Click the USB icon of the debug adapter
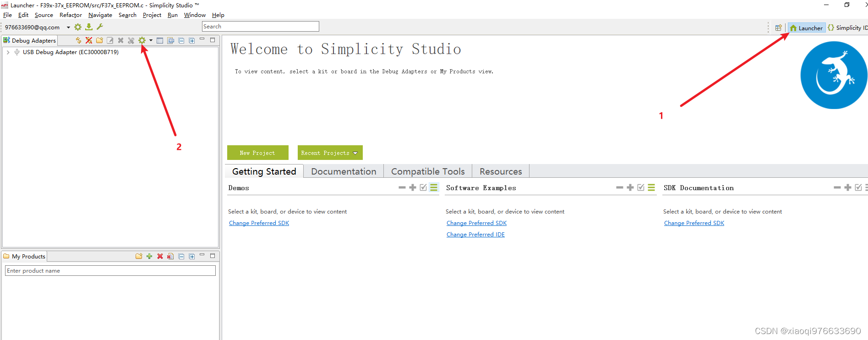The image size is (868, 340). [x=17, y=52]
